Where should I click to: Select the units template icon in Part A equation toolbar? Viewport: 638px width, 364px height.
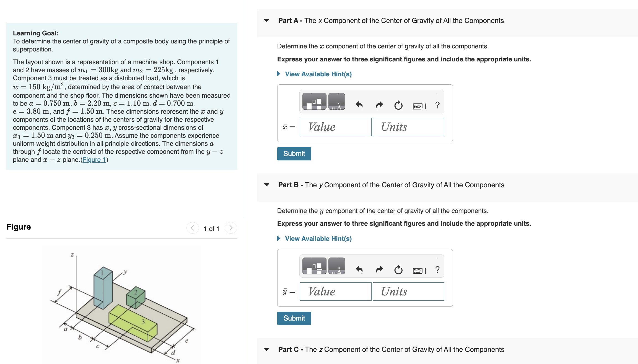click(337, 102)
